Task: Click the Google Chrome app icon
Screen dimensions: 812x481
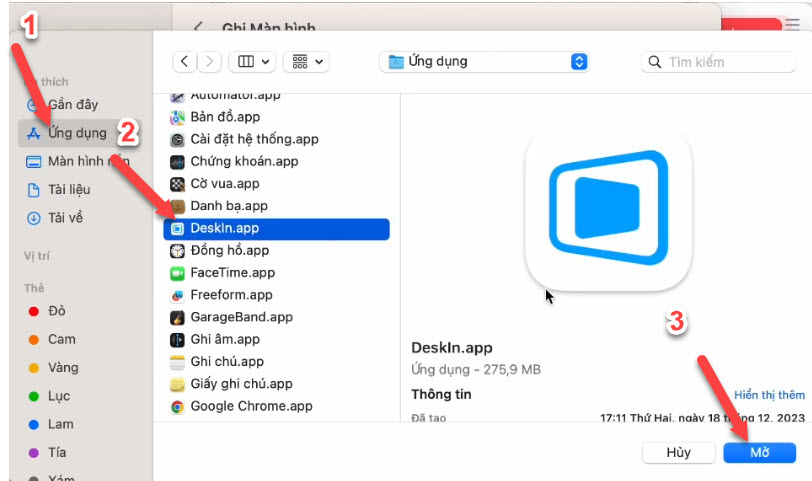Action: click(177, 407)
